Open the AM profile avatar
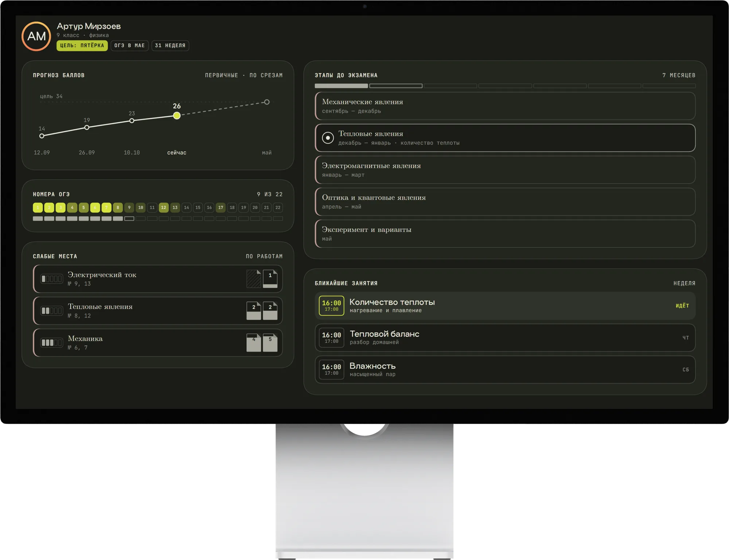 [36, 36]
